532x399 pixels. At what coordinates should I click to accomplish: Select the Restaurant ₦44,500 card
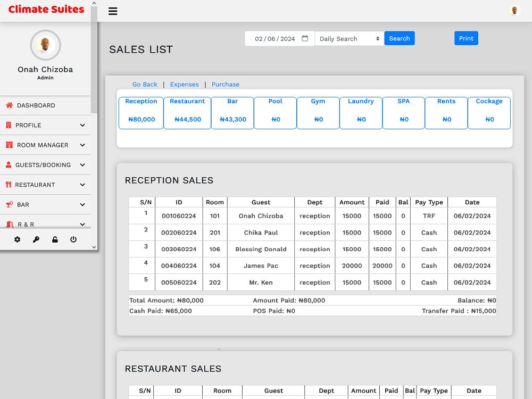click(187, 113)
